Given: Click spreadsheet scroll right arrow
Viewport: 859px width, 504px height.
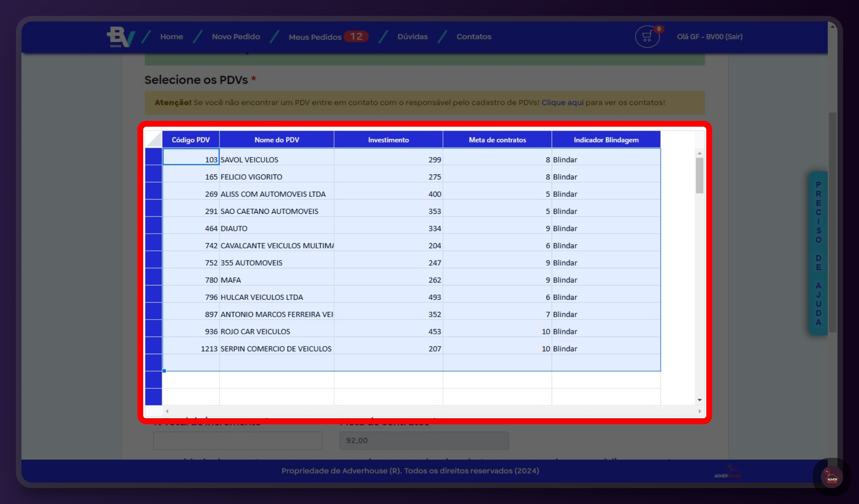Looking at the screenshot, I should click(700, 411).
